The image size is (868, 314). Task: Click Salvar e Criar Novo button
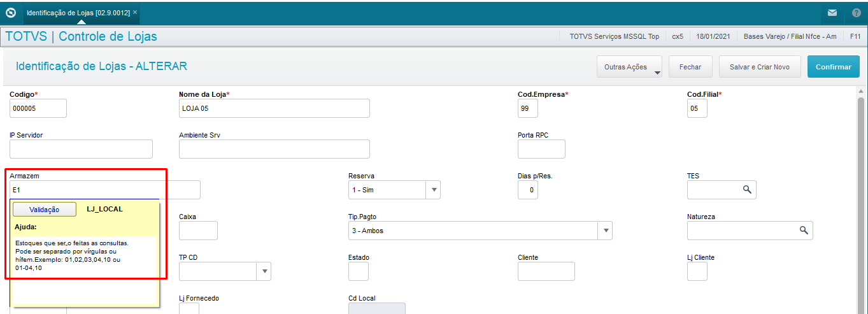tap(760, 67)
